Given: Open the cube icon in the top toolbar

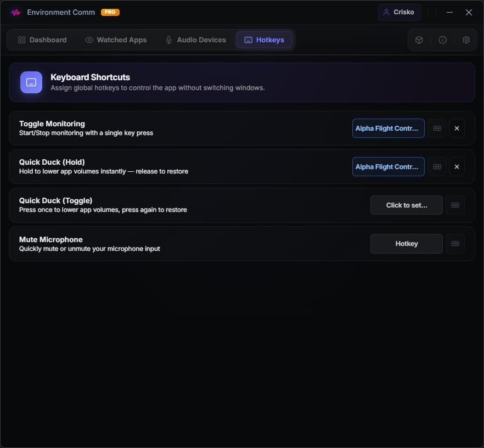Looking at the screenshot, I should pyautogui.click(x=419, y=40).
